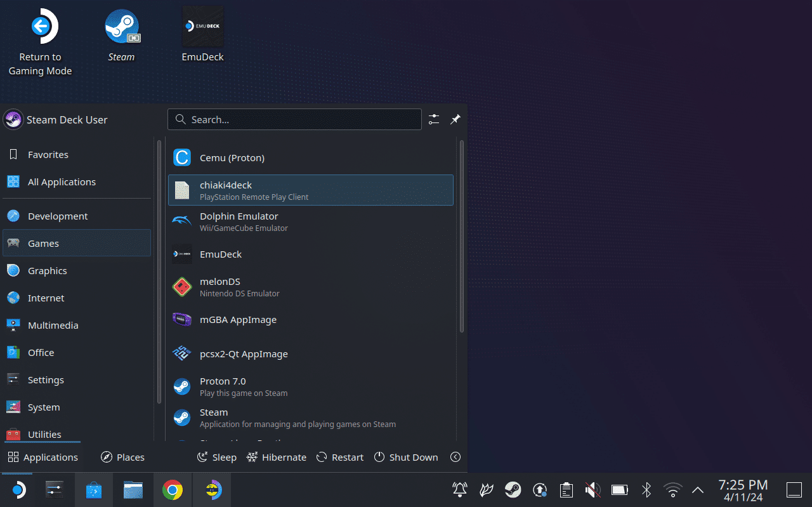Click the Shut Down button
This screenshot has height=507, width=812.
pos(406,458)
